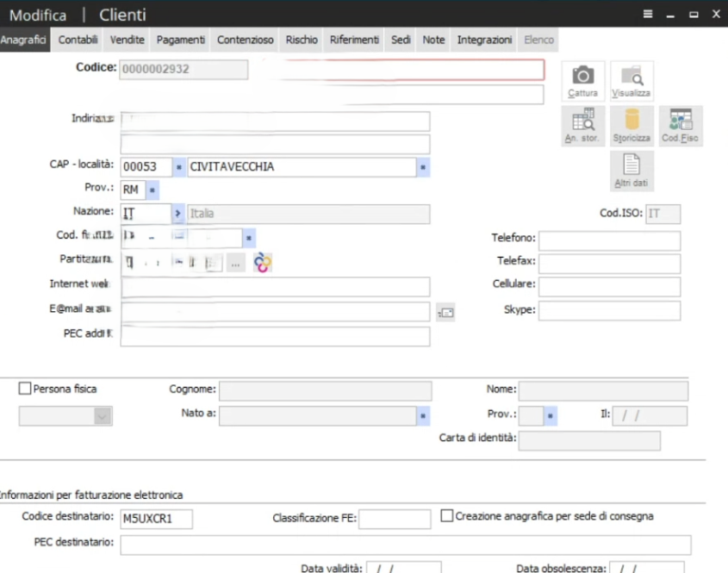The width and height of the screenshot is (728, 573).
Task: Click the località field with CIVITAVECCHIA
Action: [x=302, y=167]
